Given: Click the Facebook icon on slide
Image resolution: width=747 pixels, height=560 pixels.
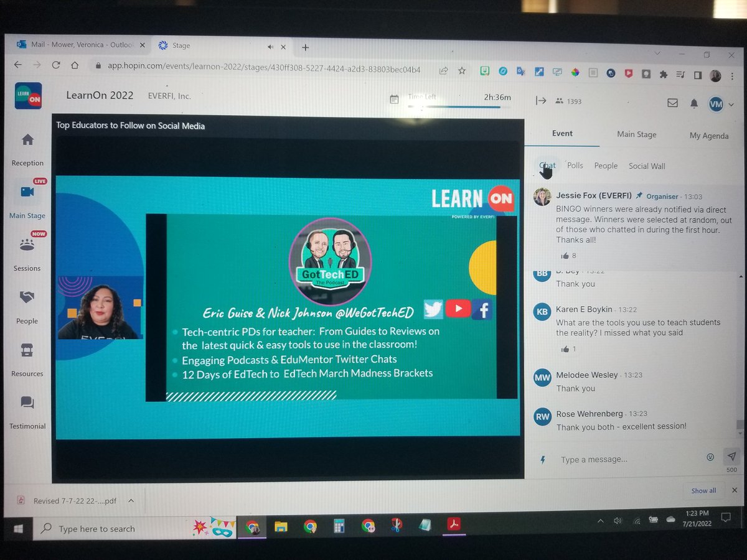Looking at the screenshot, I should tap(482, 309).
